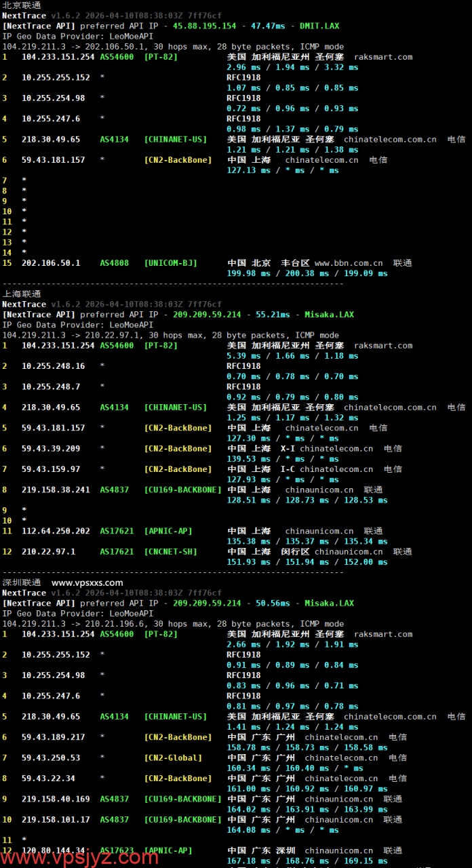472x868 pixels.
Task: Select the 167.18 ms latency value
Action: coord(248,861)
